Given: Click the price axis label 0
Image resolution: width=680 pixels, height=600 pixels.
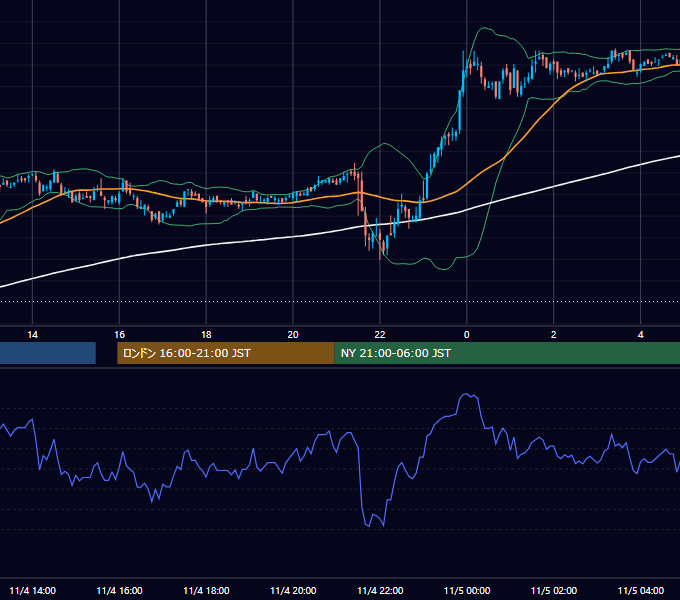Looking at the screenshot, I should [467, 334].
